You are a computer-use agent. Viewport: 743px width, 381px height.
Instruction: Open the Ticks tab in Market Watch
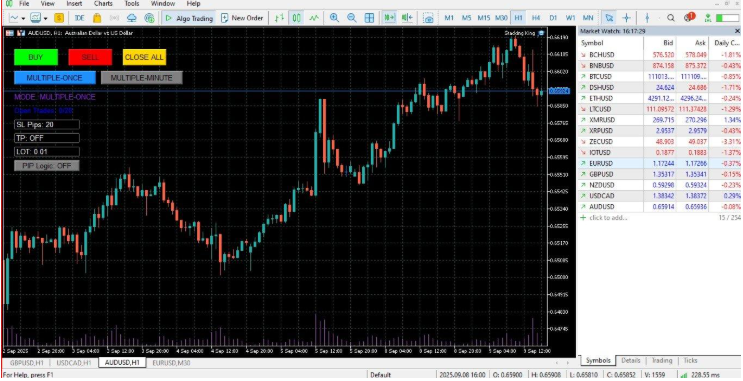point(689,361)
